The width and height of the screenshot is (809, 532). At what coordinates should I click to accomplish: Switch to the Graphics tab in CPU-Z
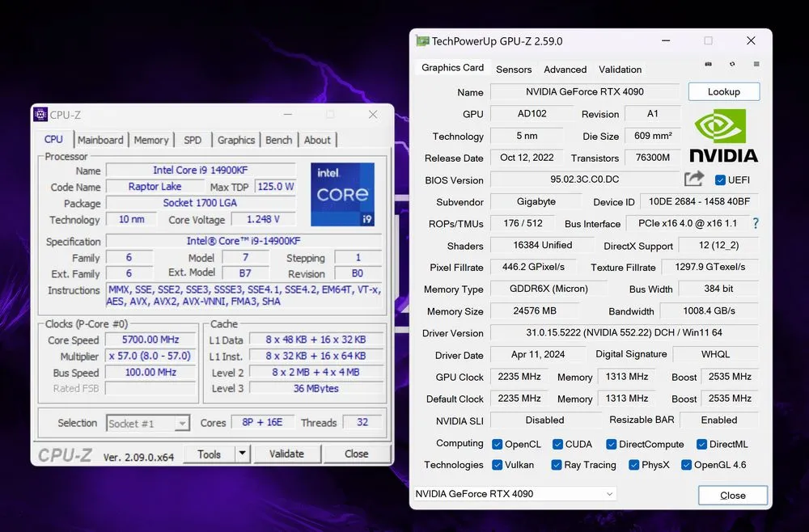click(x=236, y=140)
